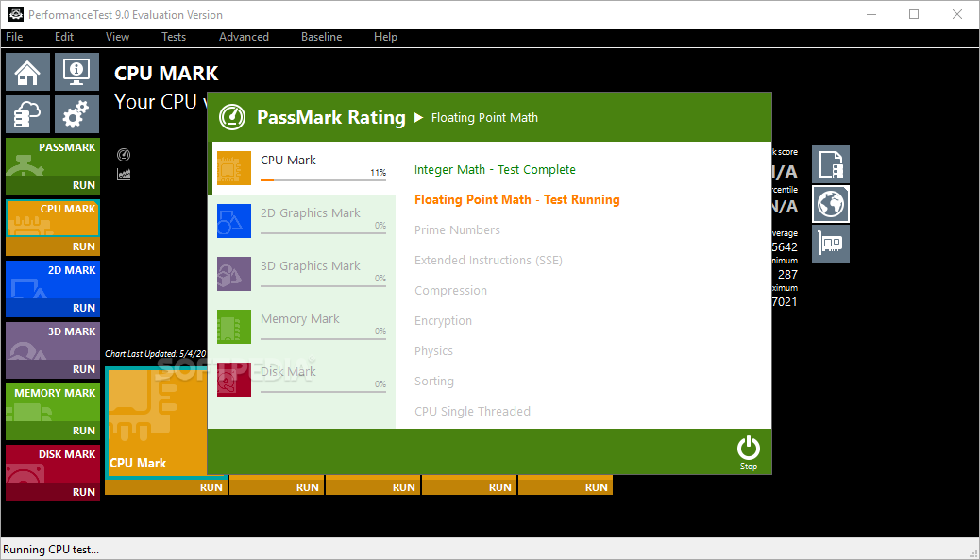Click the 'Compression' test entry
The image size is (980, 560).
pyautogui.click(x=450, y=291)
